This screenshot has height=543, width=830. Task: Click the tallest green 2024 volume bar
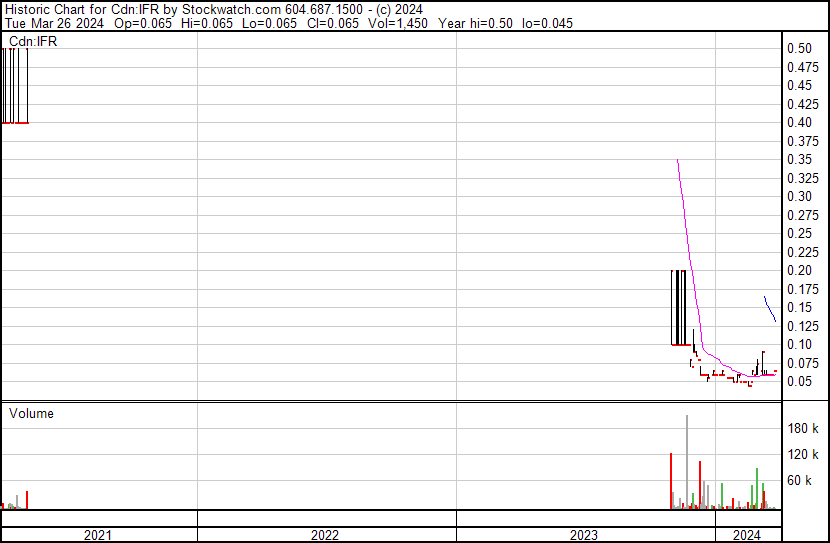[x=757, y=488]
